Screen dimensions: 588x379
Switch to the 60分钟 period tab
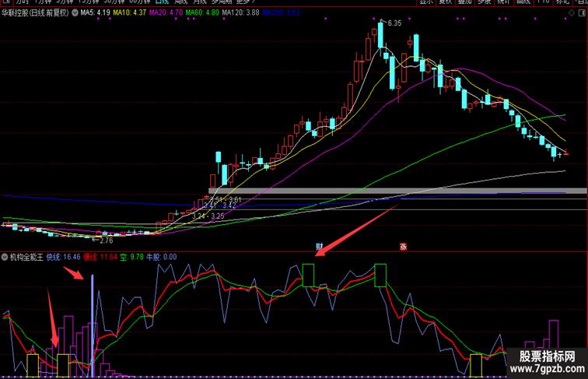139,2
